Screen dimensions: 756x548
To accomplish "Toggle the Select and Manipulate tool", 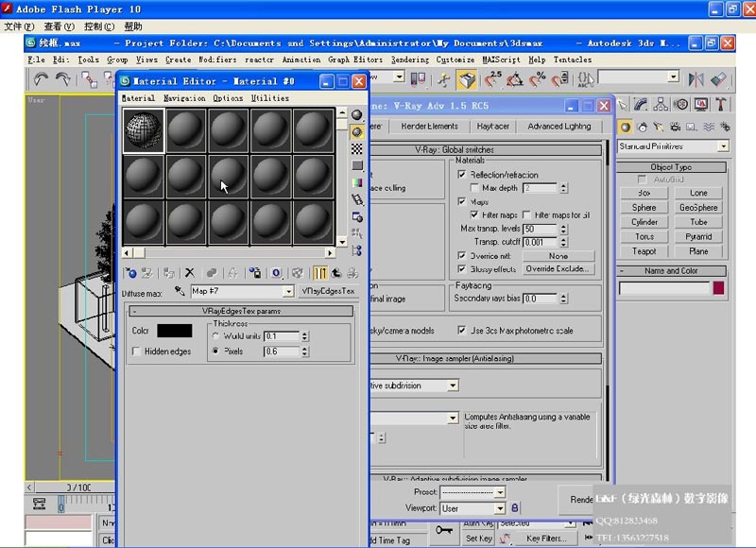I will (443, 79).
